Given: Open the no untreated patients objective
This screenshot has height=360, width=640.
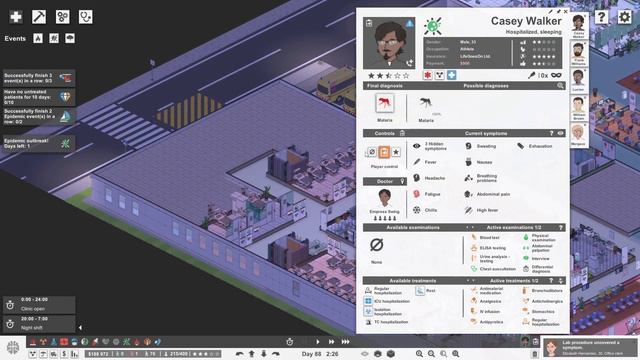Looking at the screenshot, I should 39,97.
